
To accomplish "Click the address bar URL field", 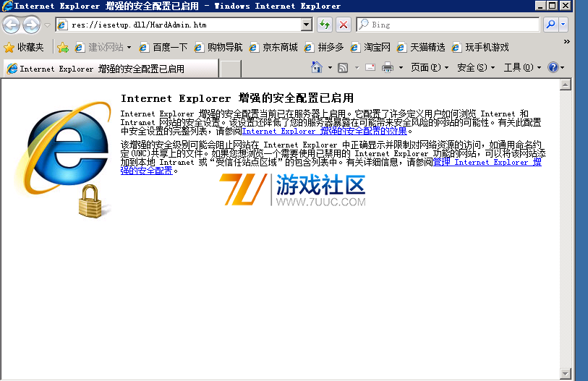I will coord(178,25).
